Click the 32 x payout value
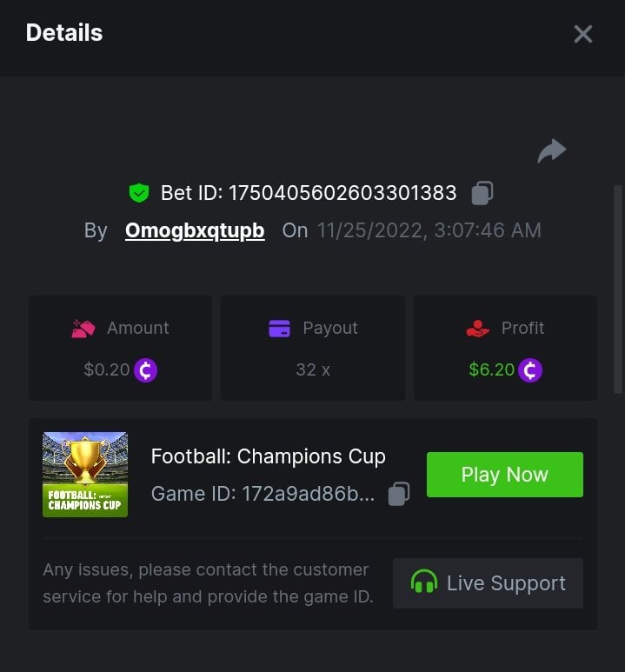The height and width of the screenshot is (672, 625). pos(313,370)
